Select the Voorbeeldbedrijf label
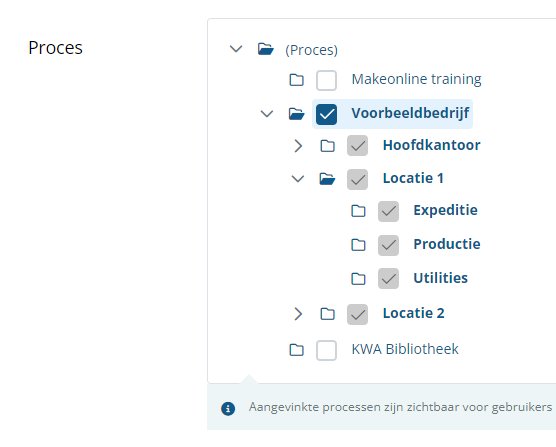The height and width of the screenshot is (447, 556). click(410, 113)
